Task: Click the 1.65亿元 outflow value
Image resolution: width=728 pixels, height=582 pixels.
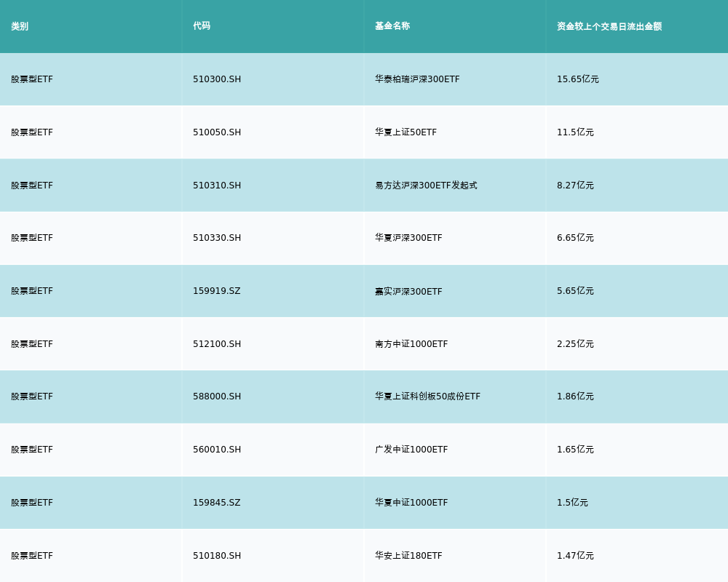Action: (x=575, y=450)
